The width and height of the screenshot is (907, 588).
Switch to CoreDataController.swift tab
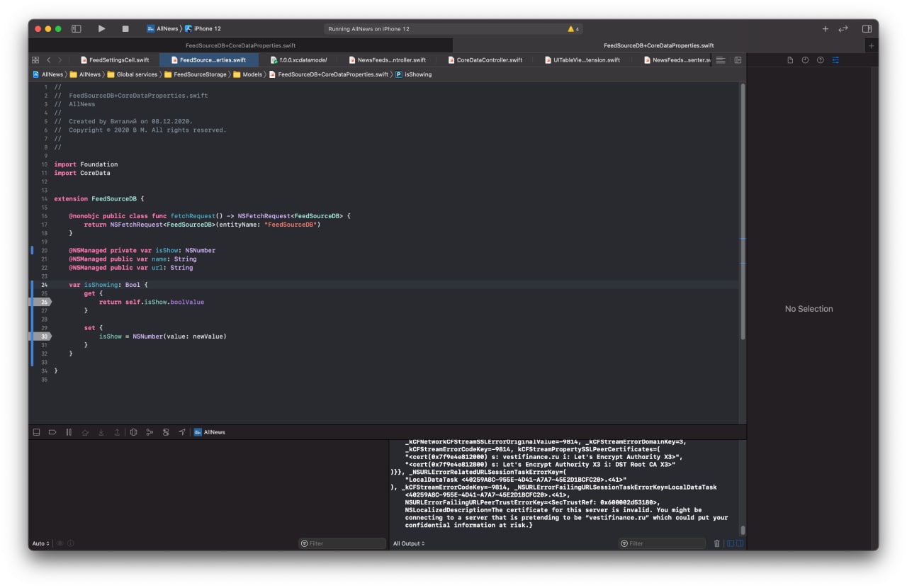(485, 60)
